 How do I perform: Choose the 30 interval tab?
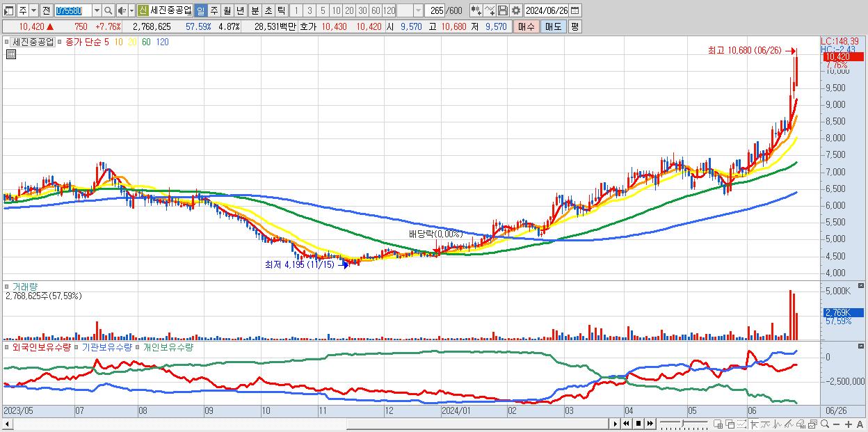point(362,10)
